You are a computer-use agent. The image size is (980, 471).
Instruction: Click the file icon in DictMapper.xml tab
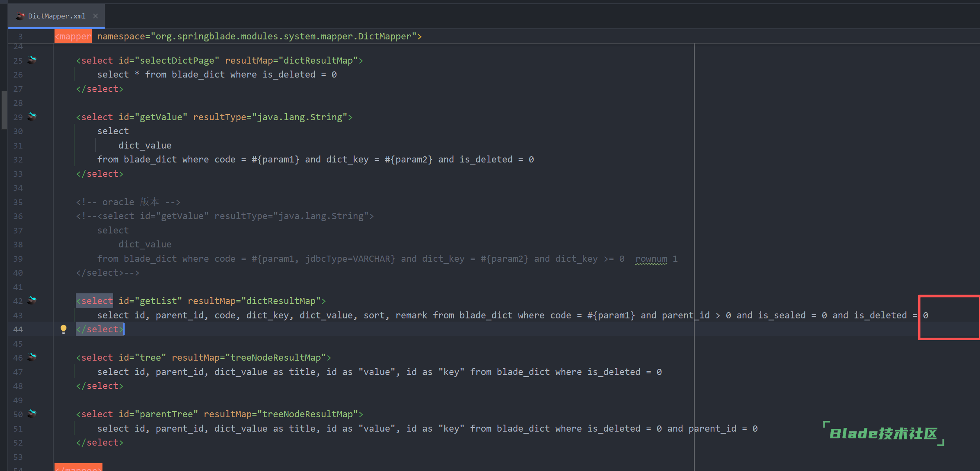[20, 16]
